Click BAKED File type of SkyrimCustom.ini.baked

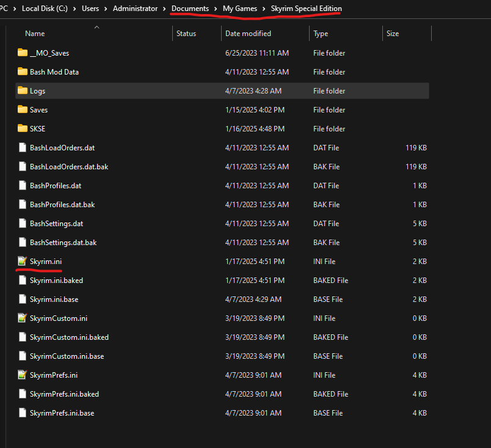click(330, 337)
